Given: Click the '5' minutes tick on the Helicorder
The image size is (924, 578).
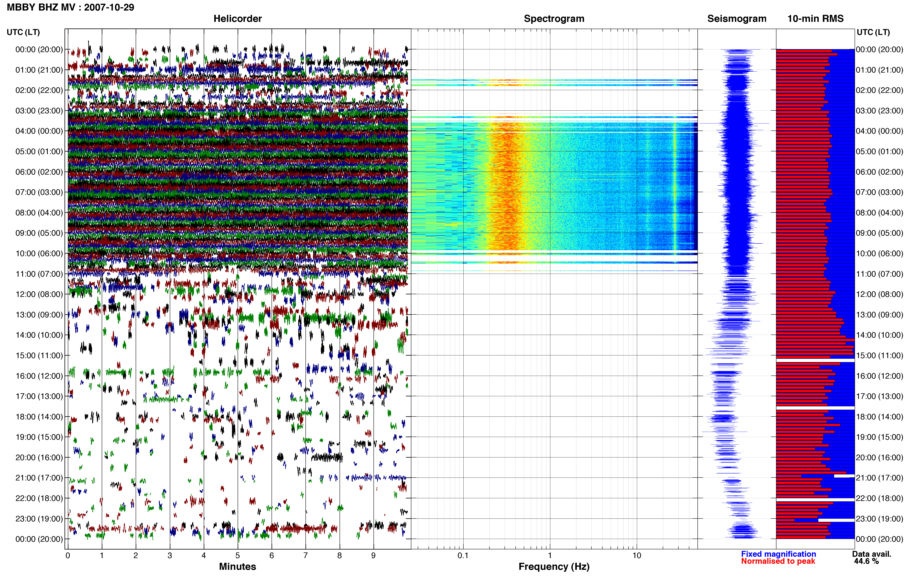Looking at the screenshot, I should pyautogui.click(x=238, y=555).
